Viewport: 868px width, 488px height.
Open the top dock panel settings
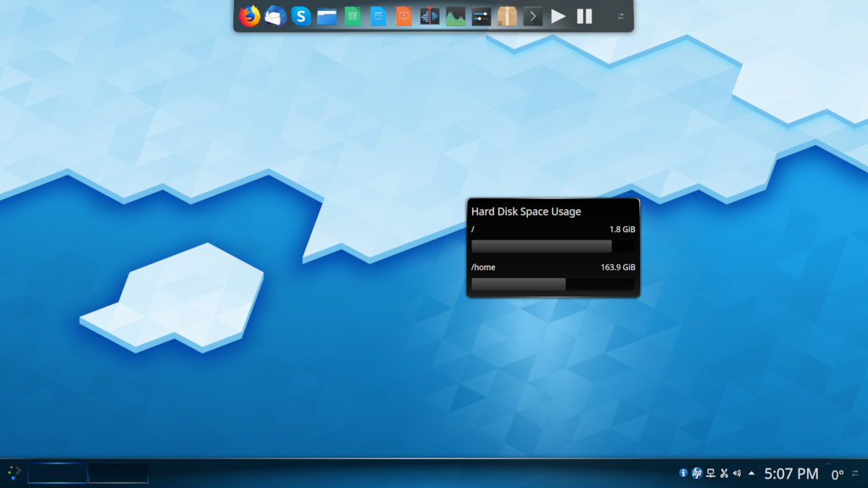[620, 16]
